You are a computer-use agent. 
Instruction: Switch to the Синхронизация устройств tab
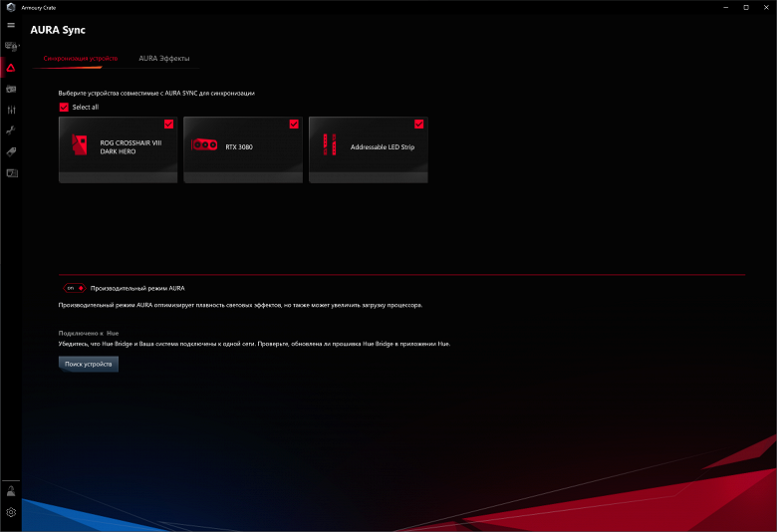[x=81, y=59]
